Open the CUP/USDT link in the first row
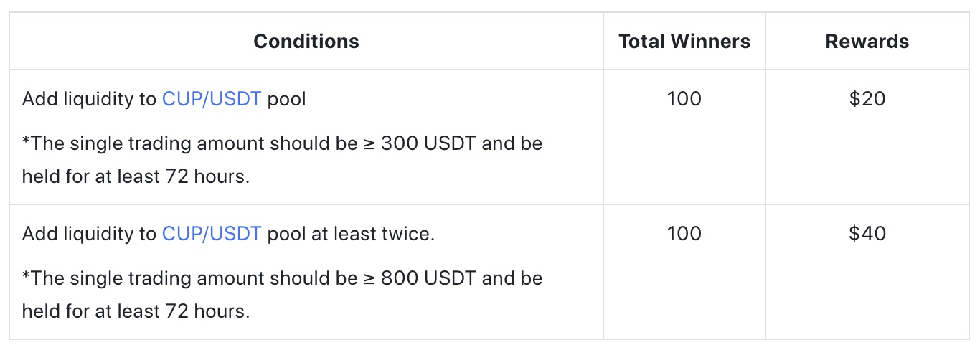Screen dimensions: 980x350 click(212, 98)
